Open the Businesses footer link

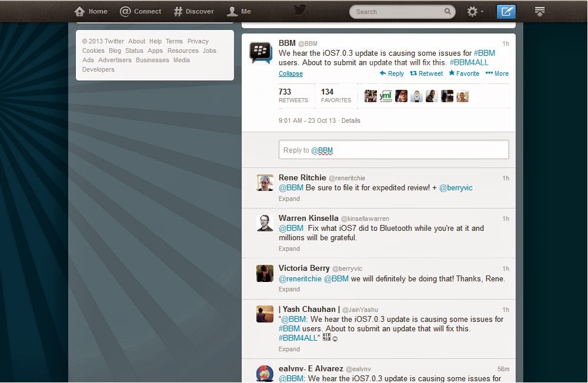(x=152, y=60)
